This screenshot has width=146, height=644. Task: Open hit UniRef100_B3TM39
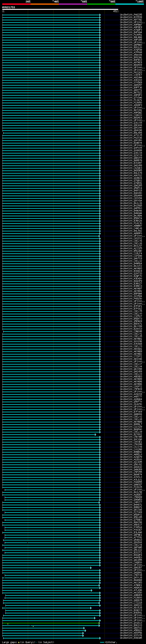131,17
